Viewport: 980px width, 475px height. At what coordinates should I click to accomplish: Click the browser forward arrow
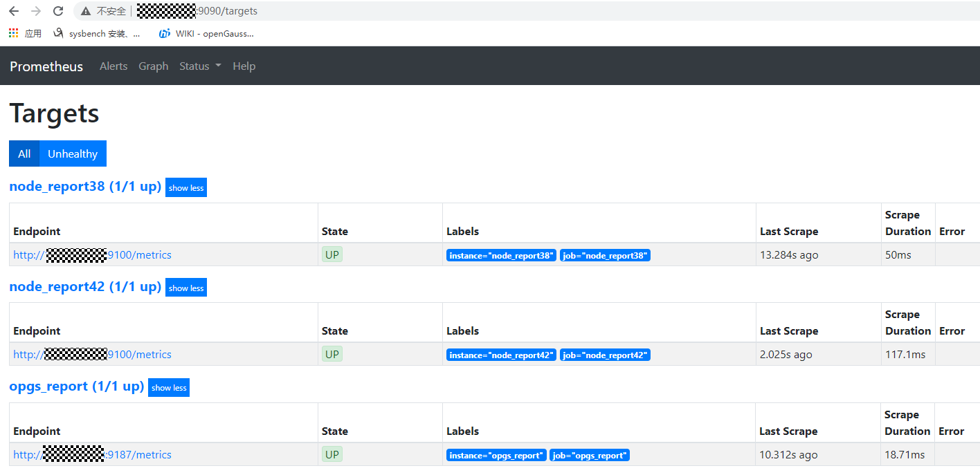click(x=35, y=11)
